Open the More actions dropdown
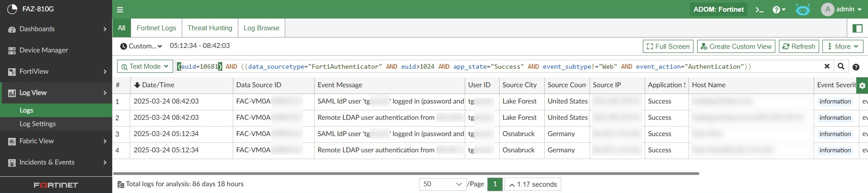868x193 pixels. tap(843, 46)
